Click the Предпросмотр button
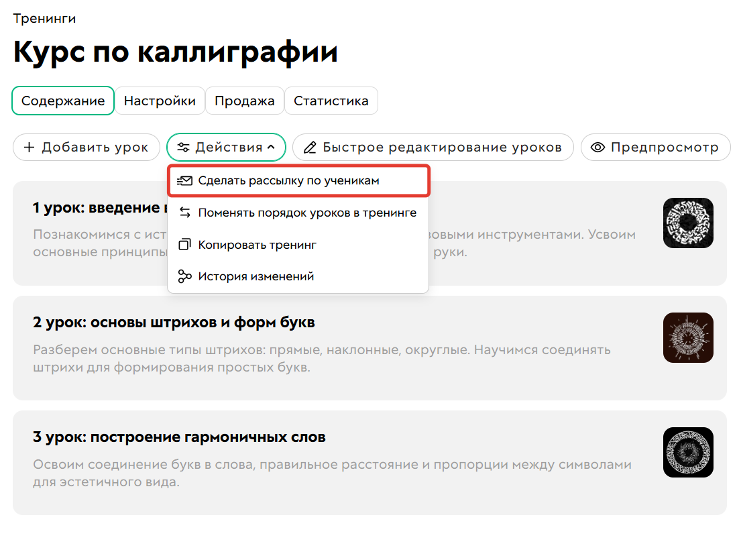The width and height of the screenshot is (739, 560). 656,147
